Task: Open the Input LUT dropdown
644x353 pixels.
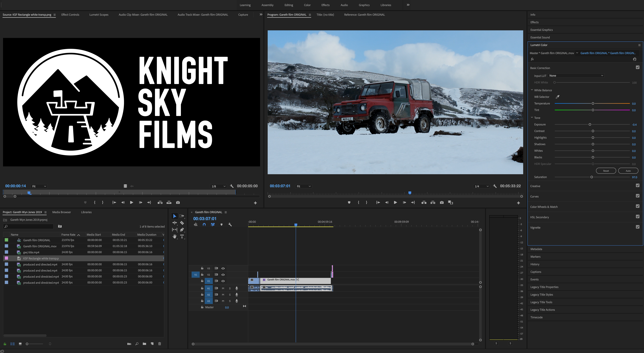Action: tap(576, 76)
